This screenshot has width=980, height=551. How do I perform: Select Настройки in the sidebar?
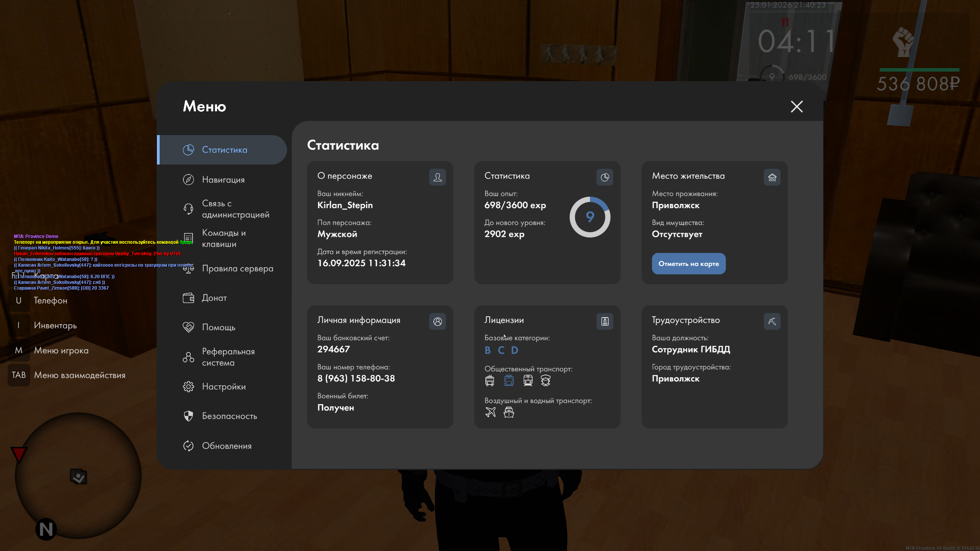224,386
